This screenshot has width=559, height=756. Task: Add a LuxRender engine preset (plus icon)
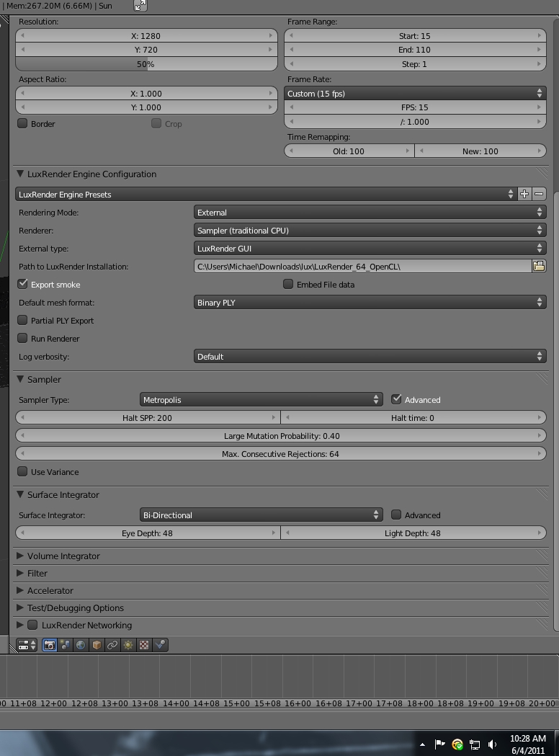click(x=524, y=194)
